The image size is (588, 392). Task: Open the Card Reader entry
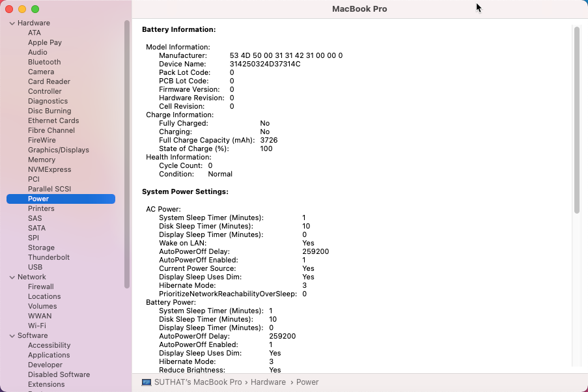point(49,81)
